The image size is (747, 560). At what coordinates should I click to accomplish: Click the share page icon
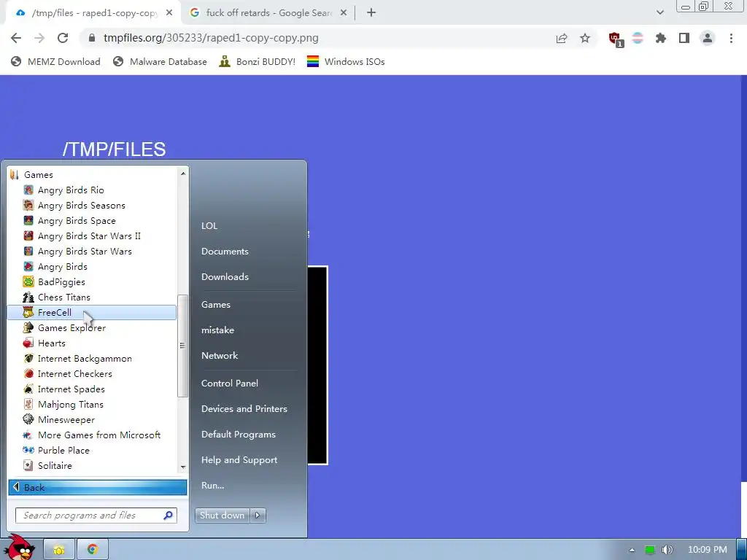tap(562, 38)
